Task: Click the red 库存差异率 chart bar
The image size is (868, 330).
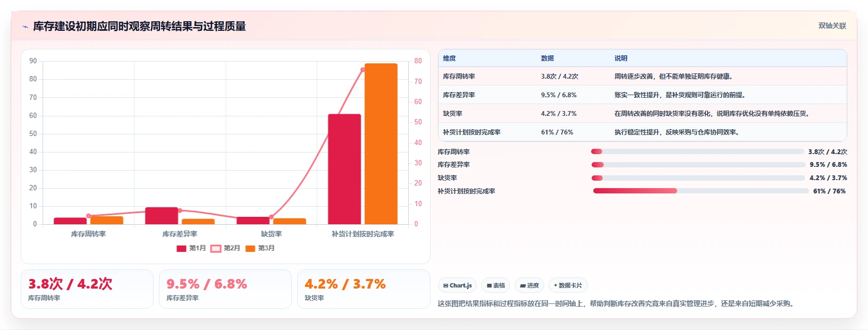Action: pos(162,216)
